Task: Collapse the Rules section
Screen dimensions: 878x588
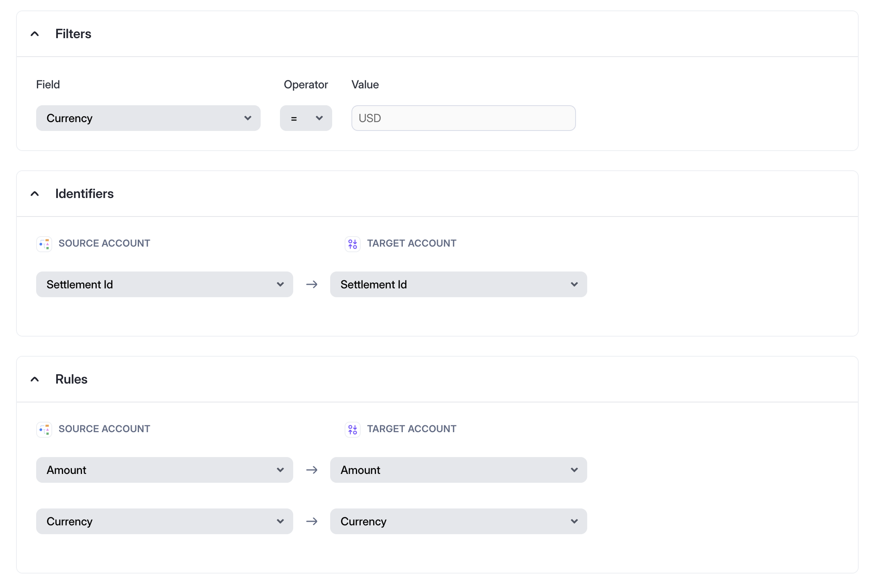Action: [x=35, y=379]
